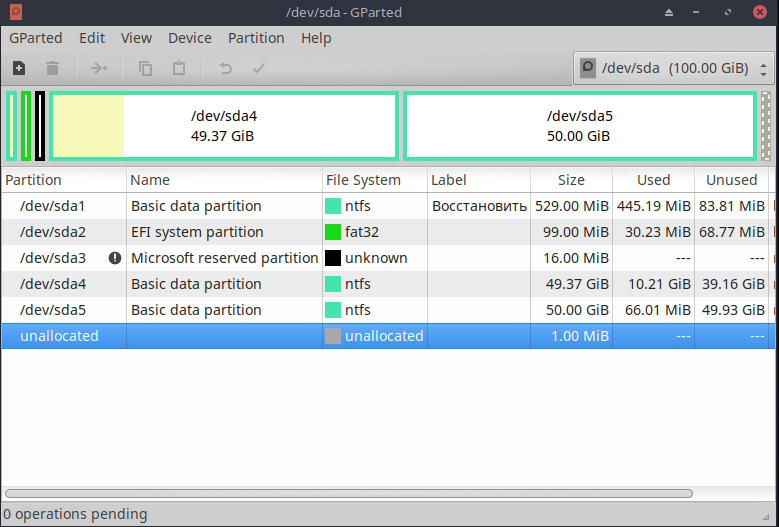Image resolution: width=779 pixels, height=527 pixels.
Task: Click the Delete partition trash icon
Action: 52,68
